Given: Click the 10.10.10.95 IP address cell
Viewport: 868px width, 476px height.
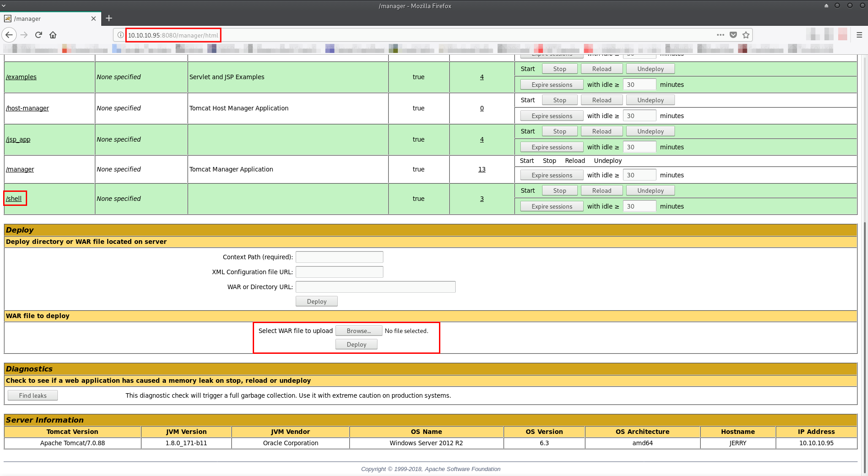Looking at the screenshot, I should pyautogui.click(x=816, y=443).
